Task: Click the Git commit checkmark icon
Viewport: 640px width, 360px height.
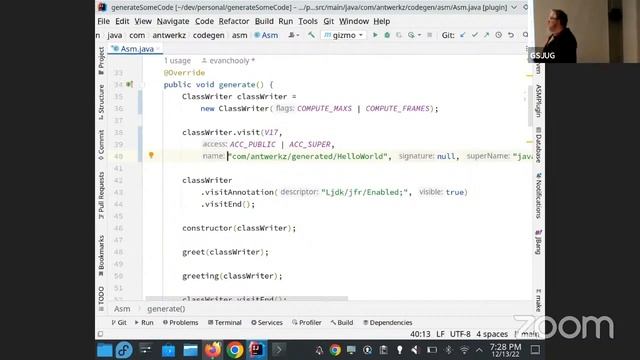Action: coord(474,35)
